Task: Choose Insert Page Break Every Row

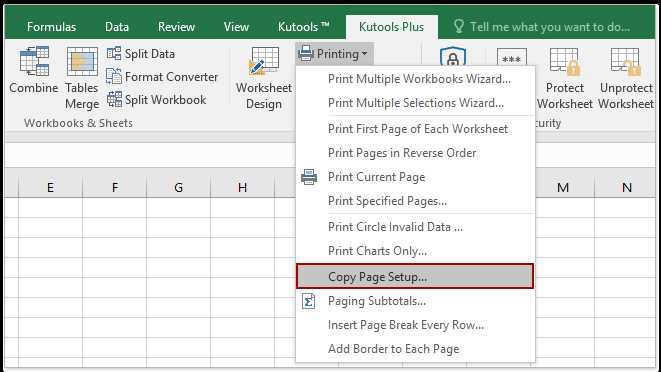Action: click(x=415, y=325)
